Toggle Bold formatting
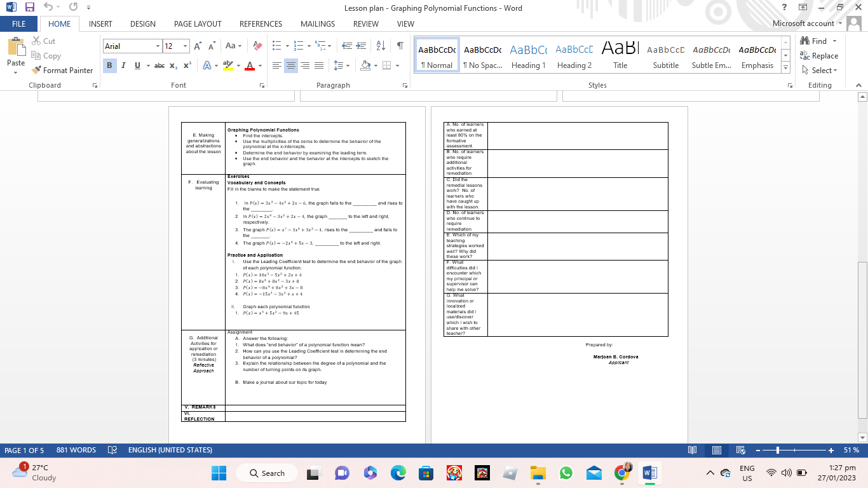Image resolution: width=868 pixels, height=488 pixels. pos(109,65)
